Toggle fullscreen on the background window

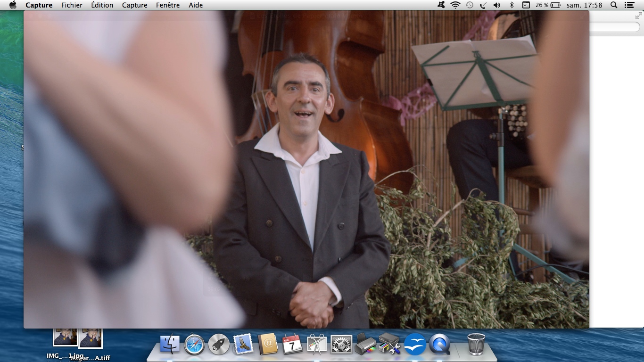638,16
